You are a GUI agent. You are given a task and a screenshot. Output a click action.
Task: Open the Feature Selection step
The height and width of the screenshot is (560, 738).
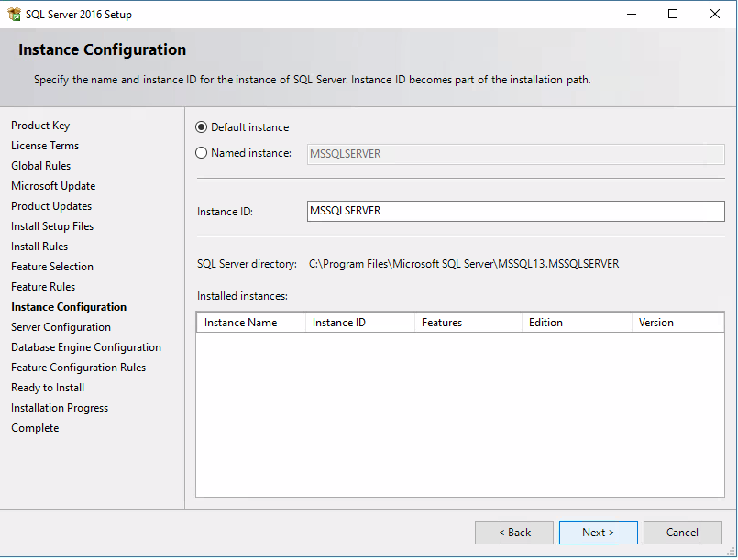pyautogui.click(x=51, y=266)
